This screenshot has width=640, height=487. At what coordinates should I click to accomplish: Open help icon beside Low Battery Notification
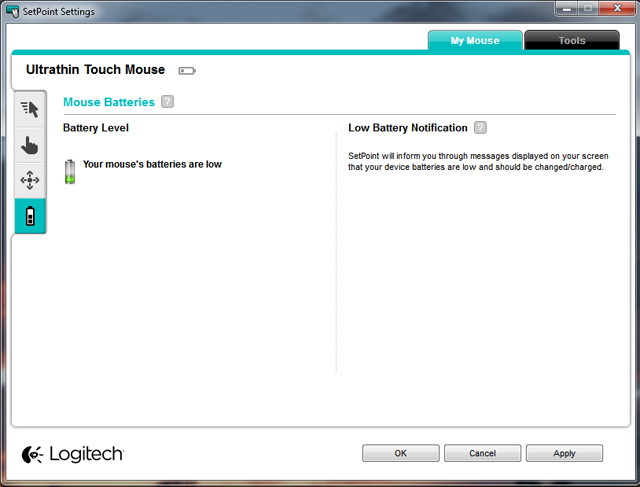pyautogui.click(x=480, y=128)
